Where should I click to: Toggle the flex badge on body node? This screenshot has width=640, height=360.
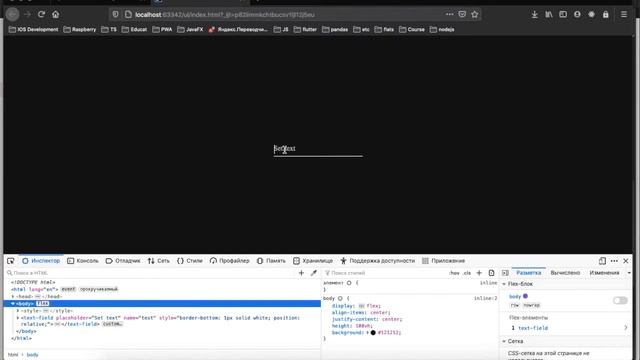[x=42, y=304]
